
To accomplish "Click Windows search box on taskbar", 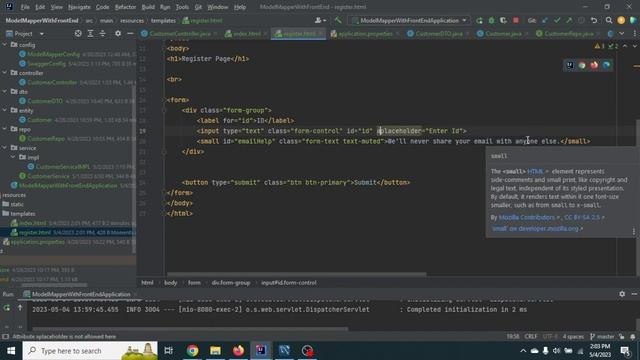I will pos(90,351).
